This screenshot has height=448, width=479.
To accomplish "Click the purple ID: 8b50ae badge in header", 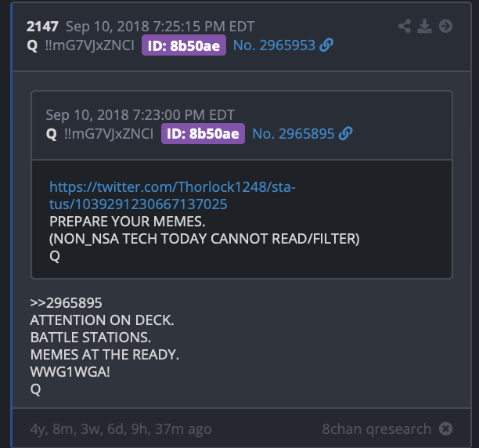I will (x=184, y=45).
